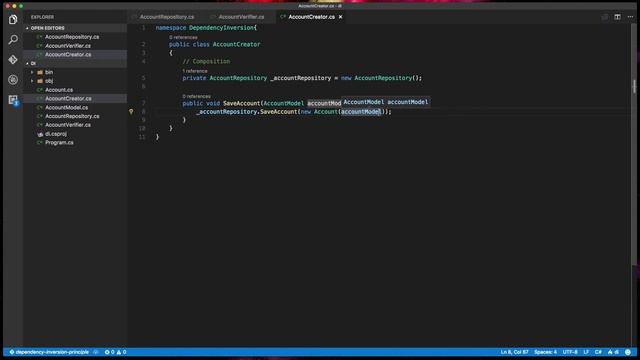Click '0 references' above SaveAccount method
Screen dimensions: 640x360
coord(196,96)
